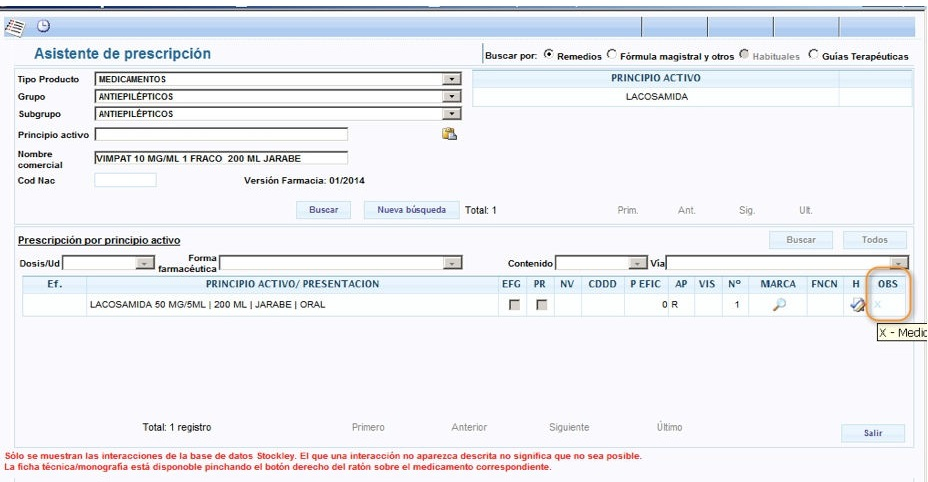Click into the Cod Nac input field
The height and width of the screenshot is (482, 928).
pos(125,180)
